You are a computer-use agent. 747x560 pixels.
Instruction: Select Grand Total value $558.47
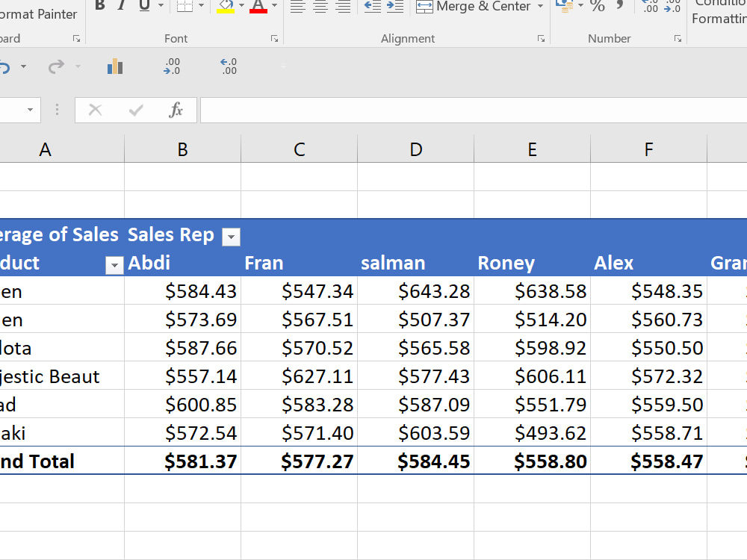pos(649,461)
